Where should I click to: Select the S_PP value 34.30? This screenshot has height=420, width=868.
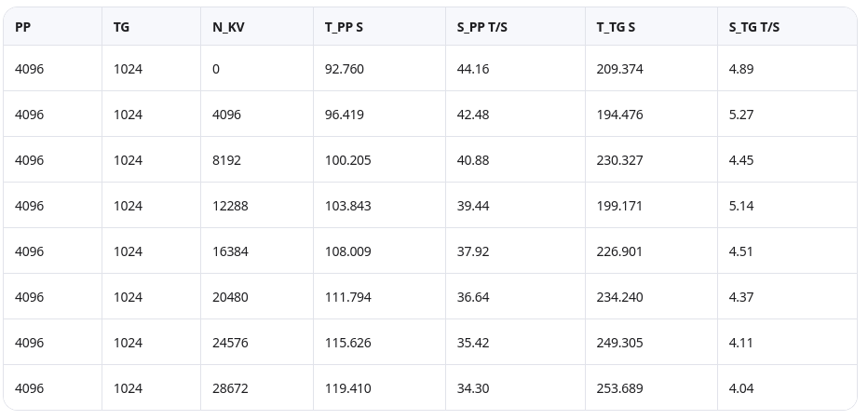coord(473,388)
